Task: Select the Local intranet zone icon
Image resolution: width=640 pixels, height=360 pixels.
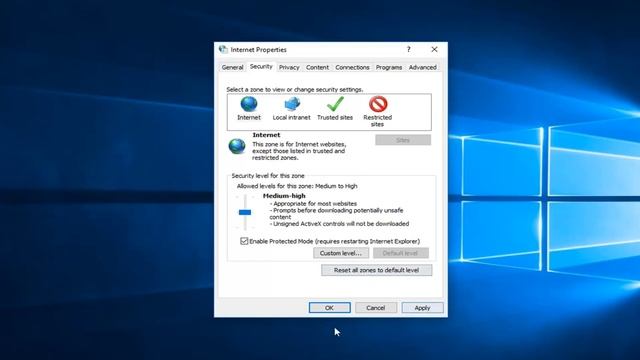Action: click(x=292, y=104)
